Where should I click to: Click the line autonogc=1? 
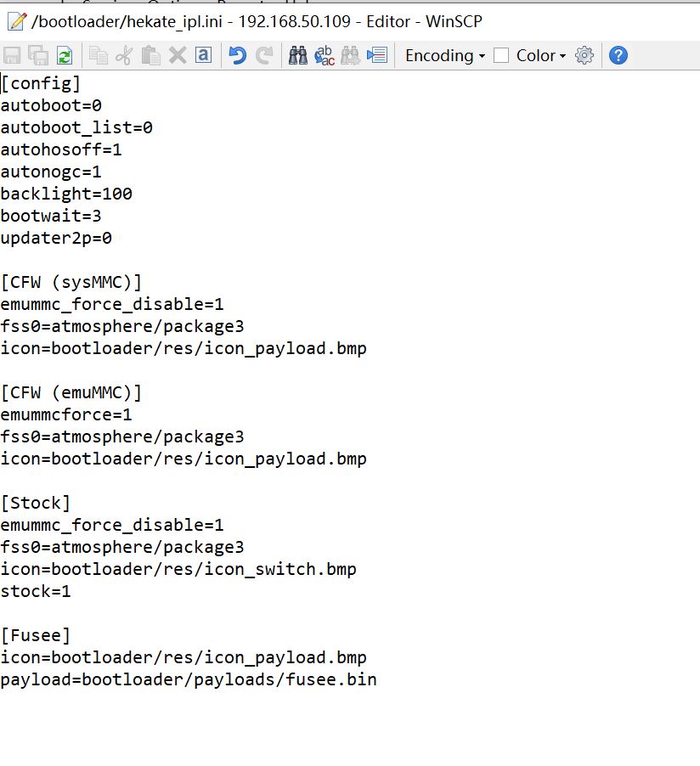point(51,172)
